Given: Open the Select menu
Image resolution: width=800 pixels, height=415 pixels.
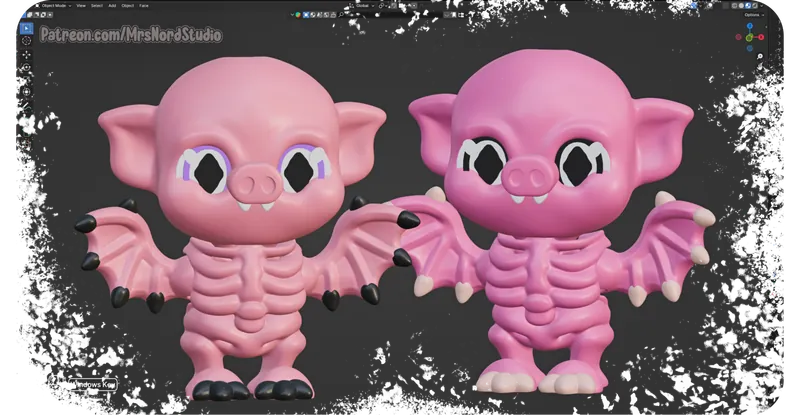Looking at the screenshot, I should (97, 6).
